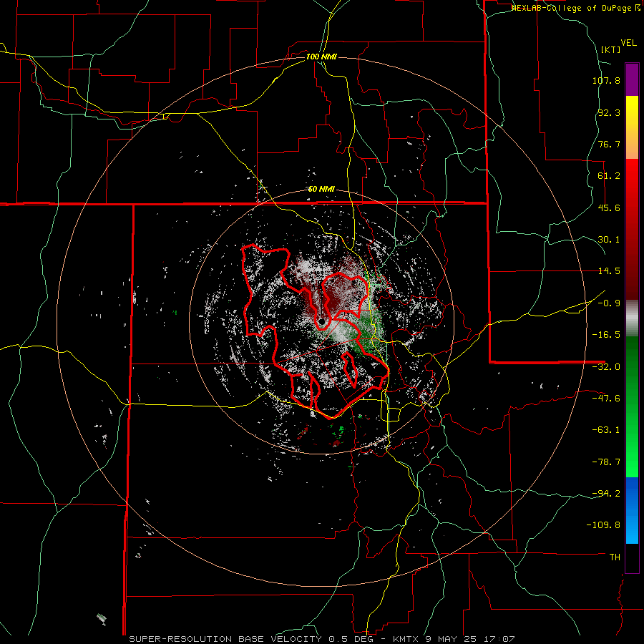Viewport: 644px width, 644px height.
Task: Click the -32.0 scale value
Action: (x=606, y=367)
